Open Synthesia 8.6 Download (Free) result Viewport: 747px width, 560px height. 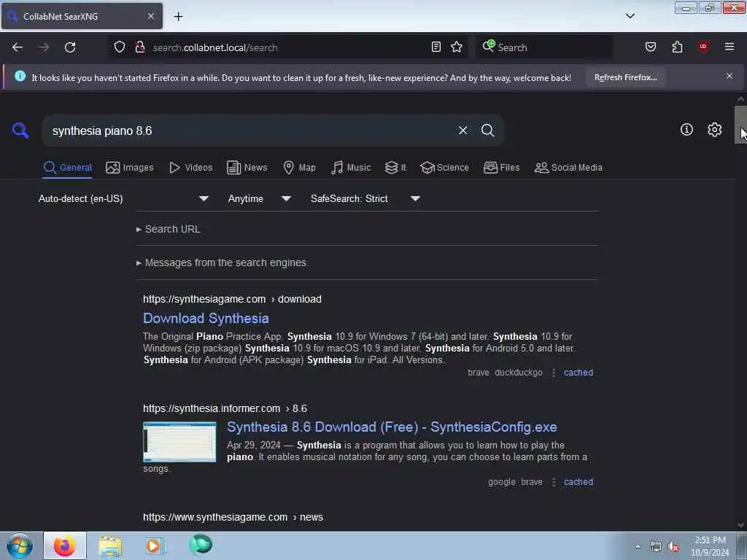(x=392, y=427)
